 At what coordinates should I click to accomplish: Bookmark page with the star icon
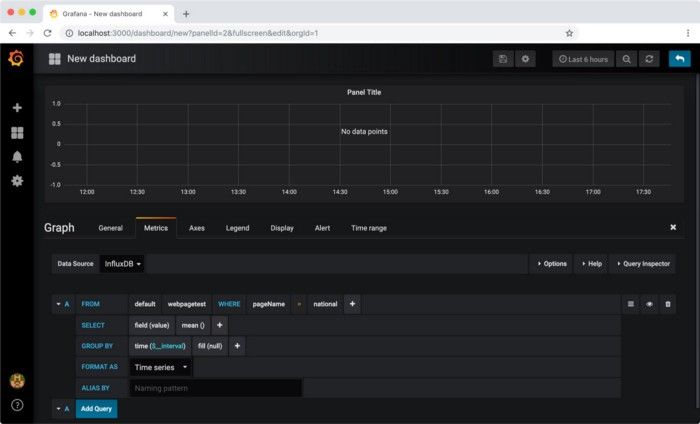point(569,33)
